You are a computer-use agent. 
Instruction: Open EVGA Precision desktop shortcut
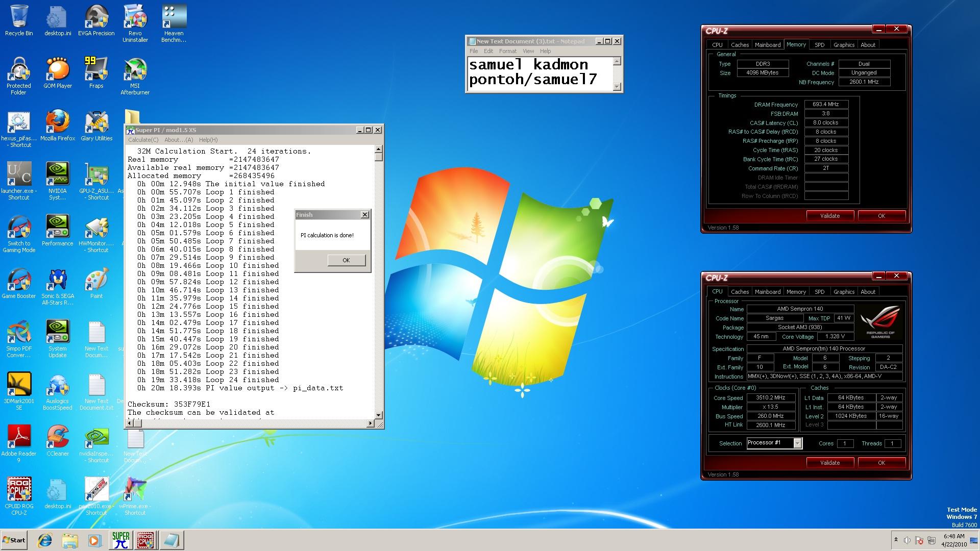click(x=96, y=20)
